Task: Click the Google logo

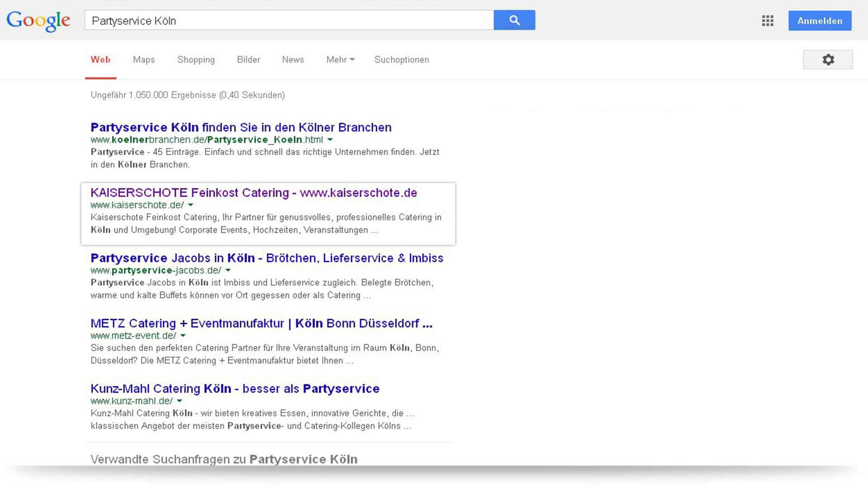Action: 38,21
